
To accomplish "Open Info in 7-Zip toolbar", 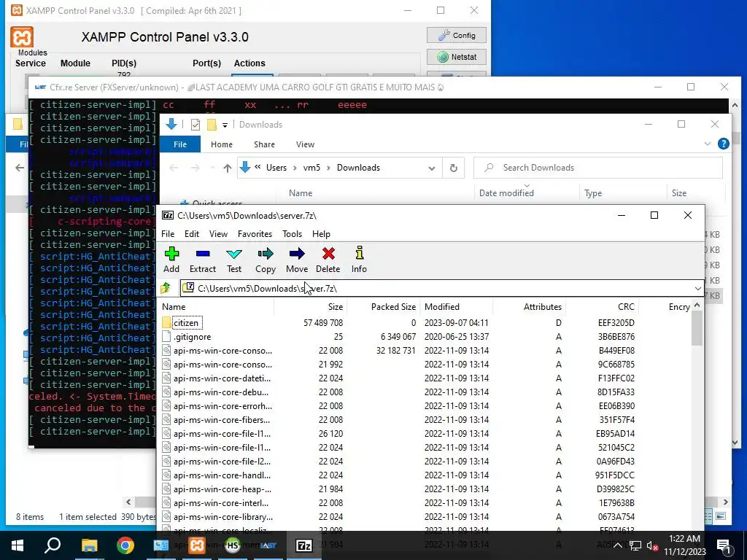I will (x=359, y=260).
